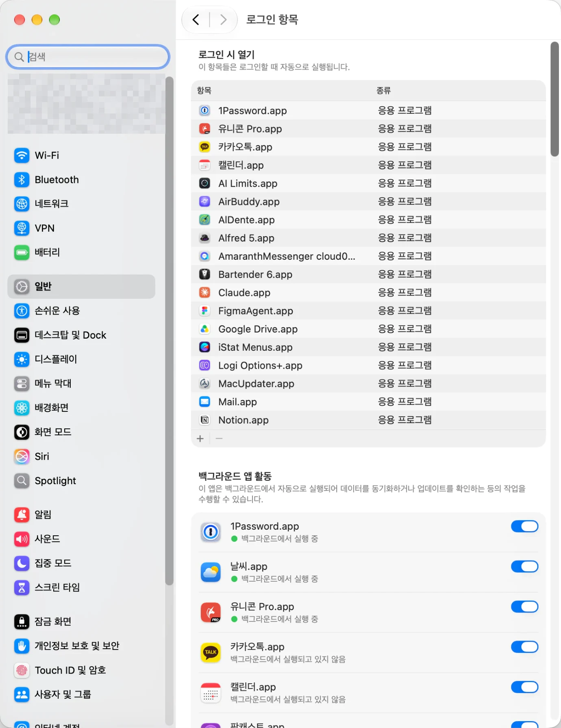Select 유니콘 Pro.app login item row
This screenshot has width=561, height=728.
click(x=368, y=129)
